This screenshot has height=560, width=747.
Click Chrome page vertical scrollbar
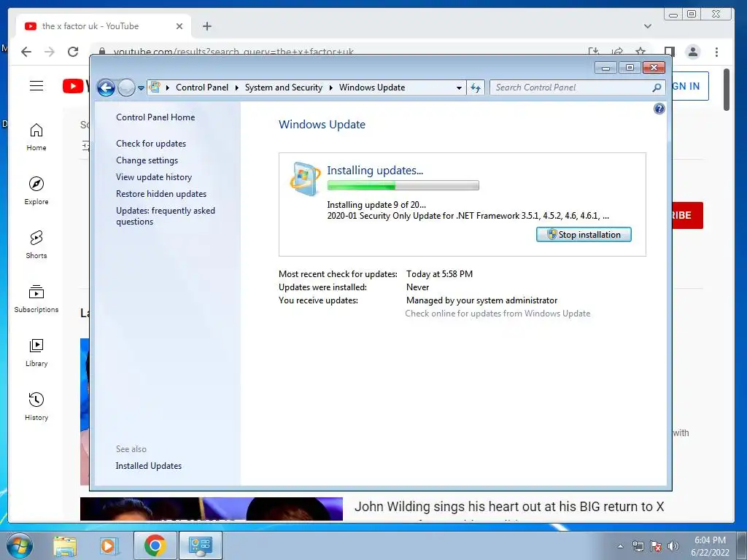point(726,90)
